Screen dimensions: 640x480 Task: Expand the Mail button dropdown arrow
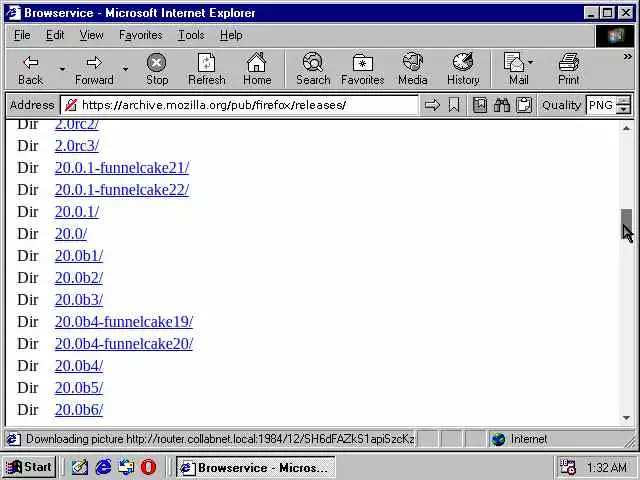coord(531,62)
